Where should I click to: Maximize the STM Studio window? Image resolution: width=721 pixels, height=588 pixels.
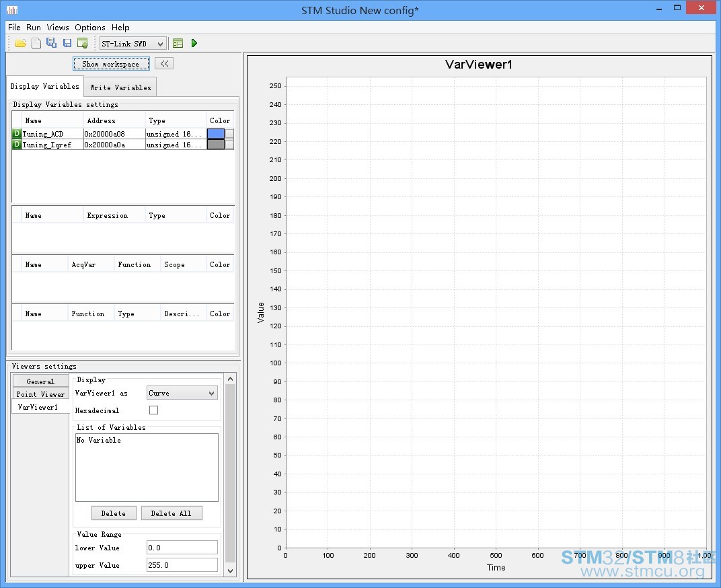click(677, 8)
